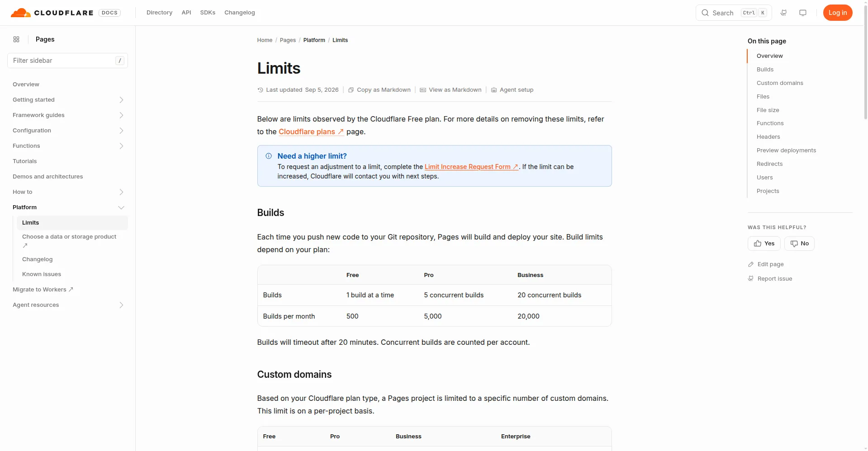The image size is (868, 451).
Task: Click the Home breadcrumb link
Action: 265,40
